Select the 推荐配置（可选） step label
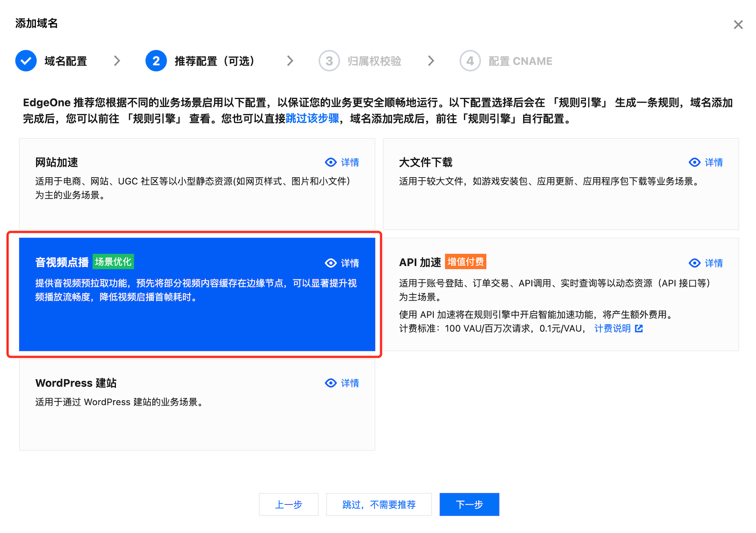This screenshot has height=533, width=756. [x=215, y=61]
